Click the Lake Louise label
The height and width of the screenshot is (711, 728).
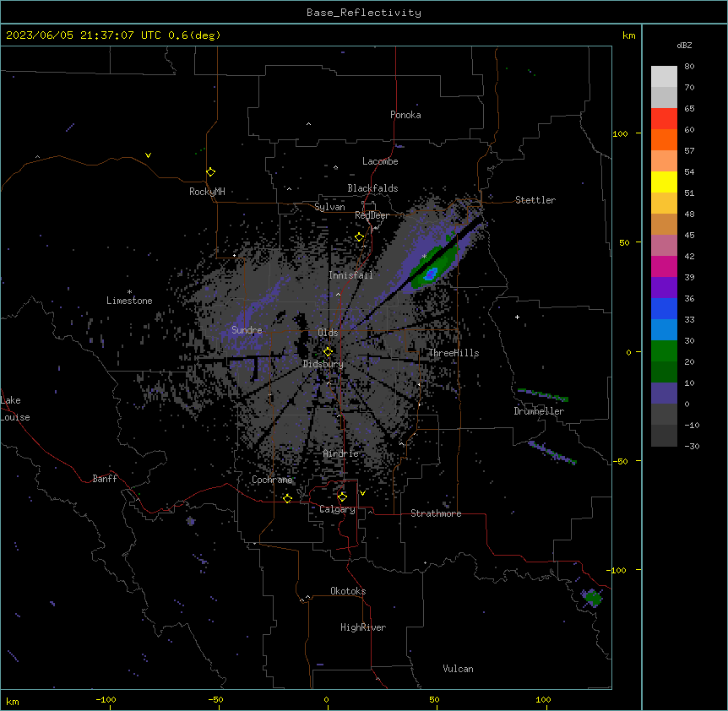click(15, 409)
